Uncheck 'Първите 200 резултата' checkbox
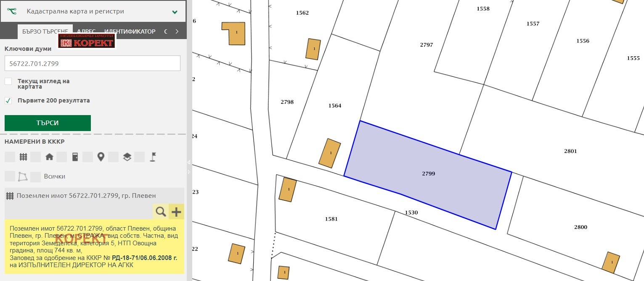The height and width of the screenshot is (281, 644). 8,100
